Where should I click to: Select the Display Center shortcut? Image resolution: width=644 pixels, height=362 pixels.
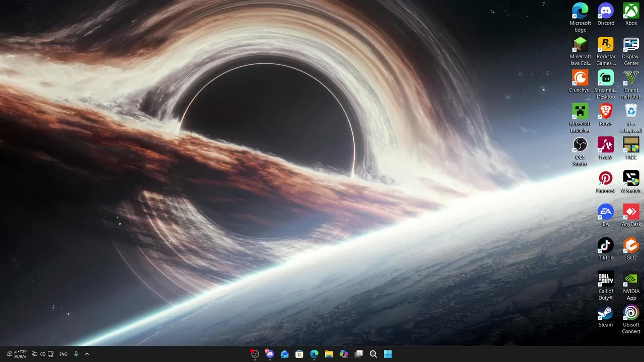coord(631,51)
